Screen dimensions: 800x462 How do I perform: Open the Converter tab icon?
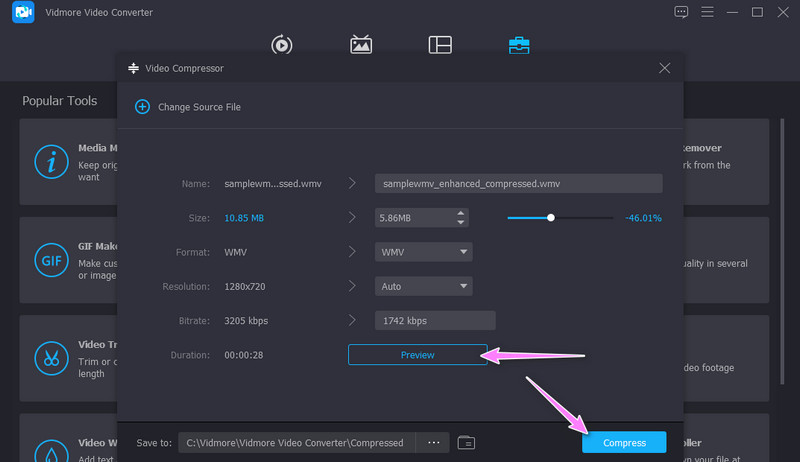[x=282, y=45]
